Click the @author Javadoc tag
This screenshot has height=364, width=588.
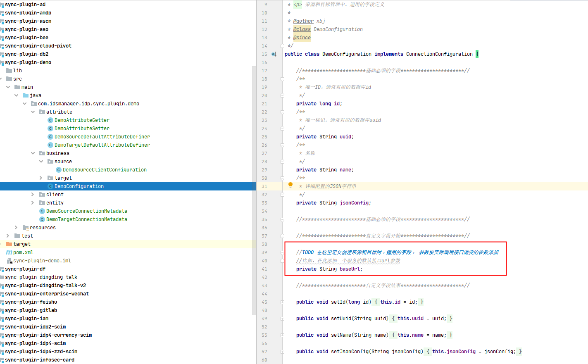303,21
